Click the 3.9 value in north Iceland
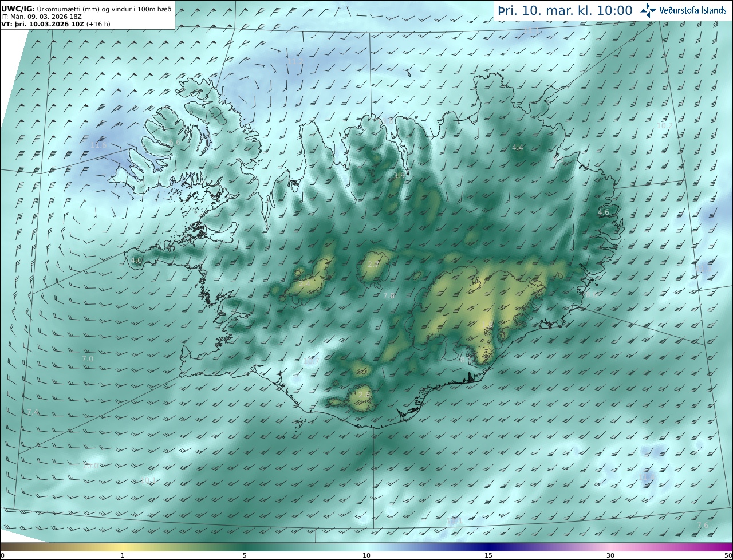733x560 pixels. pyautogui.click(x=399, y=176)
